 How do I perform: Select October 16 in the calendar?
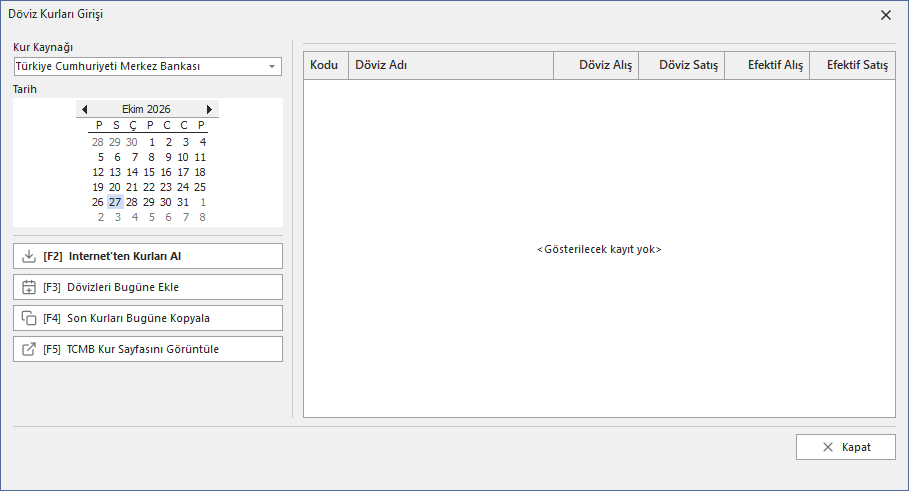pyautogui.click(x=166, y=172)
